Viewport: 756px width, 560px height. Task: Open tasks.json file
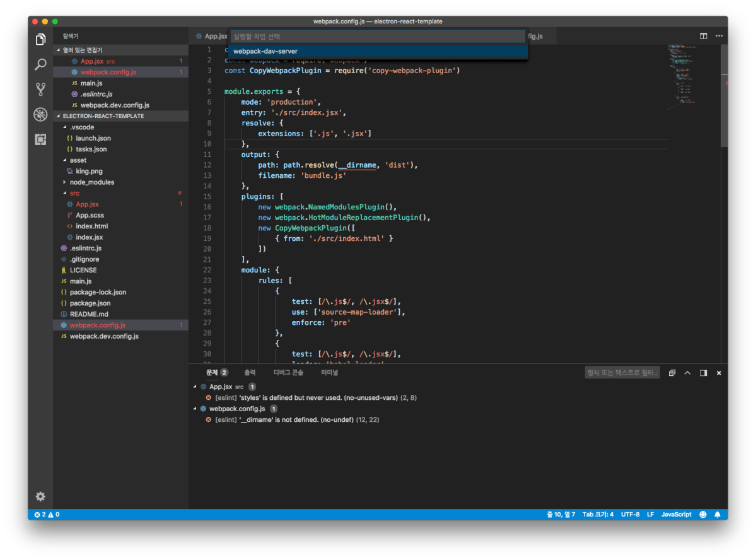(120, 149)
